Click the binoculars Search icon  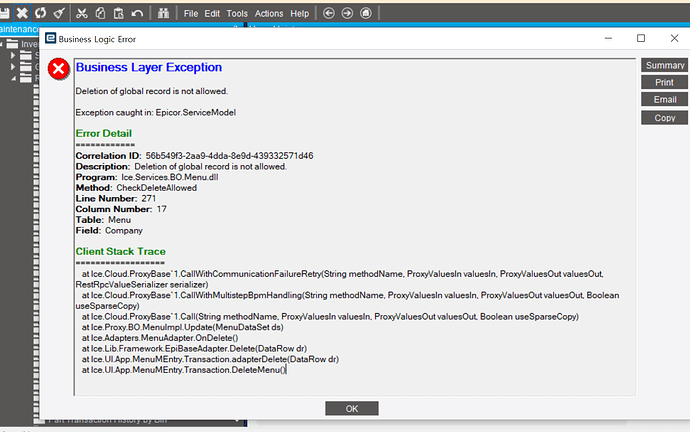[163, 13]
